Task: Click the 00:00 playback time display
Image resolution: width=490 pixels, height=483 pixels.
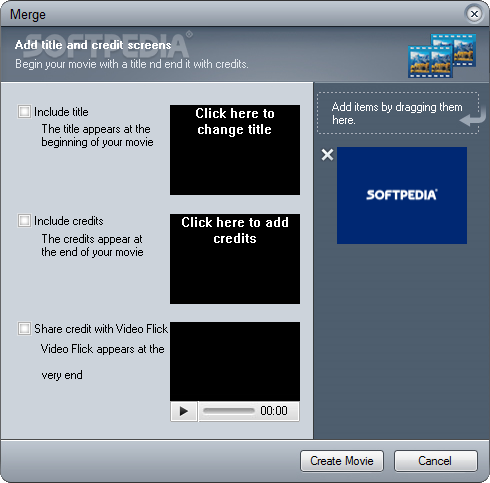Action: [274, 411]
